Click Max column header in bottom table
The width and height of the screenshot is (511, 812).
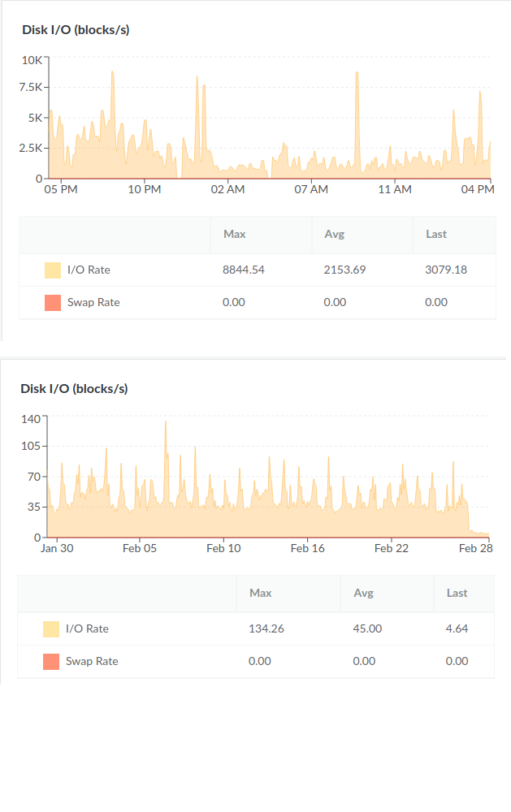click(x=260, y=593)
